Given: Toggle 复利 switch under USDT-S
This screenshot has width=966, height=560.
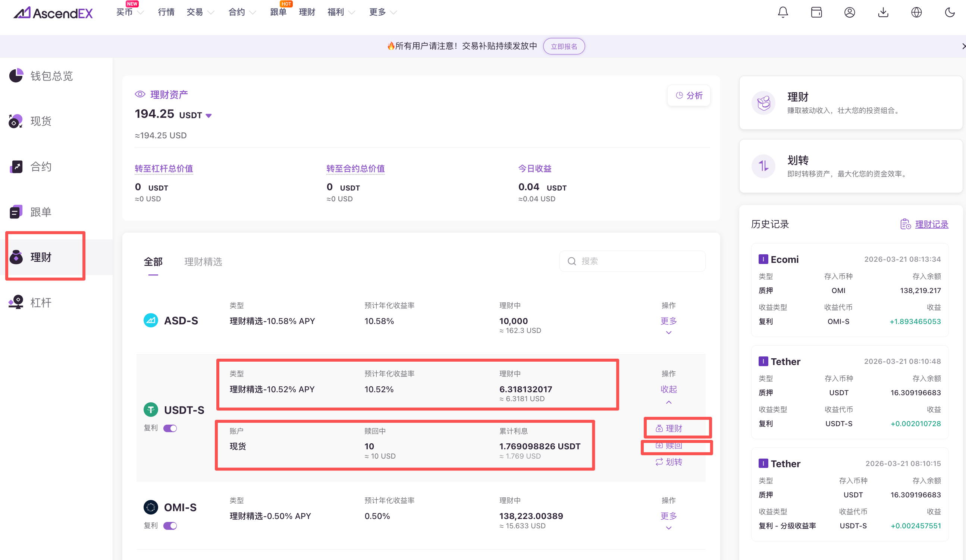Looking at the screenshot, I should tap(170, 428).
